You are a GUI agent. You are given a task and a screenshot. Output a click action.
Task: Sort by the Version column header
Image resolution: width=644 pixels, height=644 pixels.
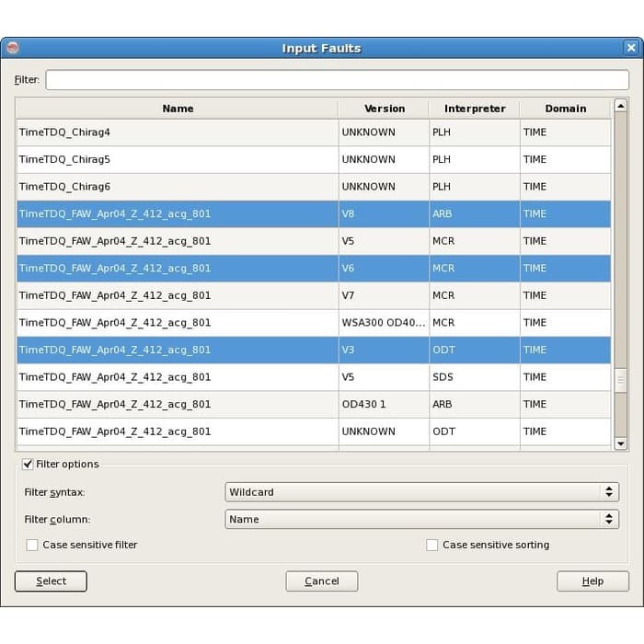(x=384, y=109)
